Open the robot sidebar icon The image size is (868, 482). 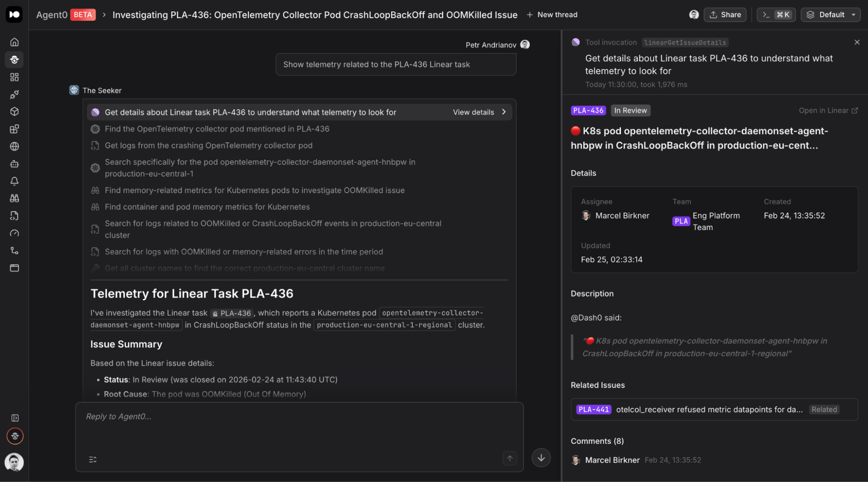(x=14, y=164)
